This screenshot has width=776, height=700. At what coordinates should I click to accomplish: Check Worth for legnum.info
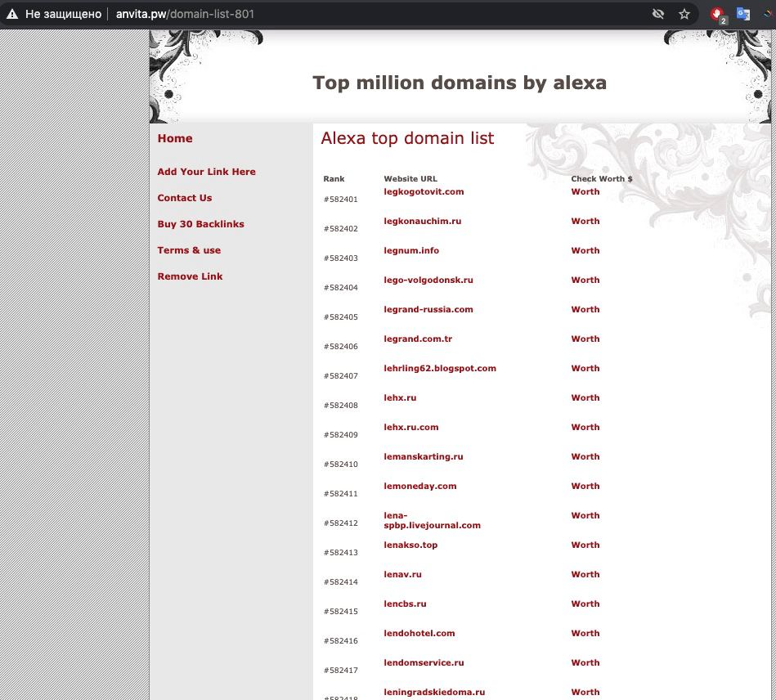click(585, 250)
